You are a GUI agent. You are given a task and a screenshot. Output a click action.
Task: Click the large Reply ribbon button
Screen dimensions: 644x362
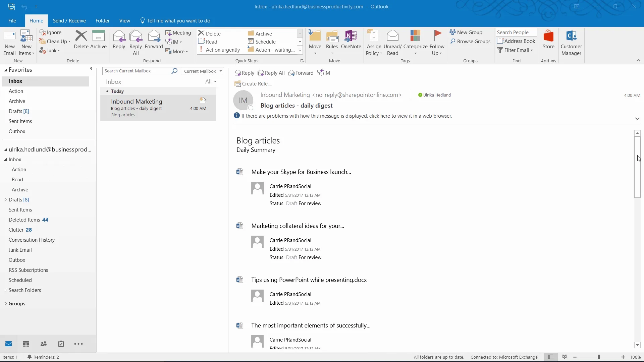[x=119, y=40]
